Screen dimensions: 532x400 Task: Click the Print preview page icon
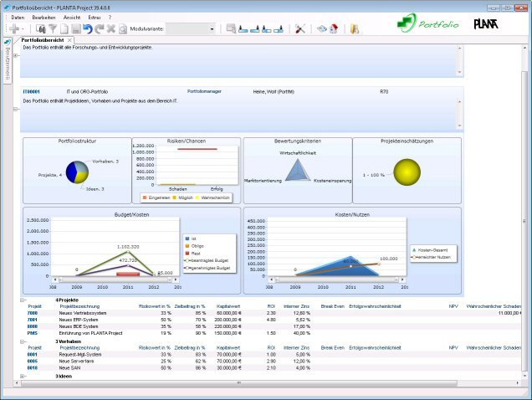(x=123, y=28)
